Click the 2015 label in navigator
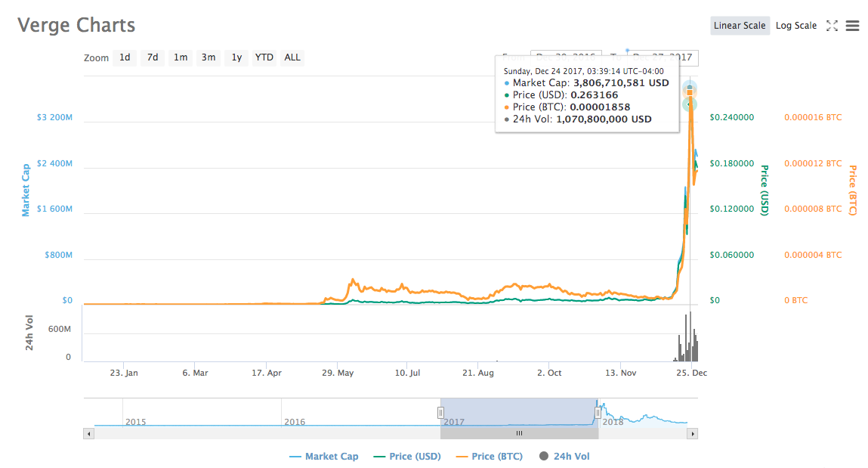This screenshot has width=868, height=468. [136, 422]
